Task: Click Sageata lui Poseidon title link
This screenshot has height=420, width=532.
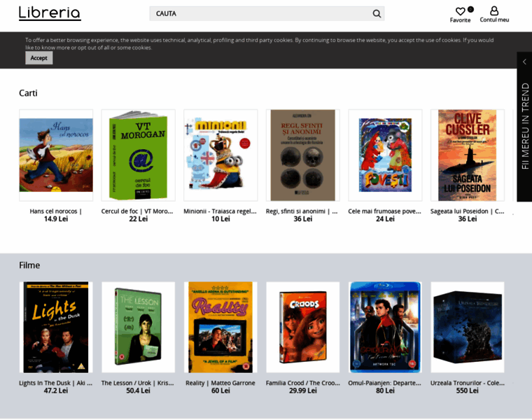Action: pyautogui.click(x=467, y=211)
